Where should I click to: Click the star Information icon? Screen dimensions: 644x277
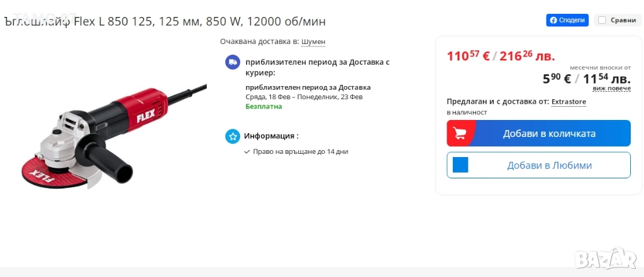233,136
